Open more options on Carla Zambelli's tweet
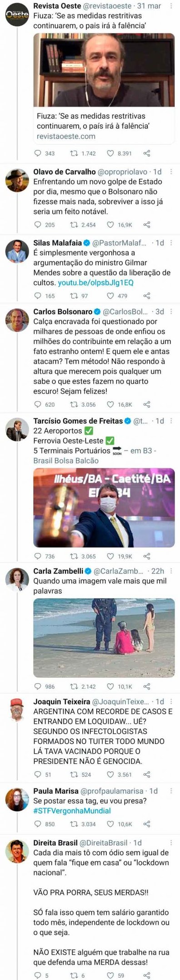Image resolution: width=180 pixels, height=980 pixels. point(171,571)
